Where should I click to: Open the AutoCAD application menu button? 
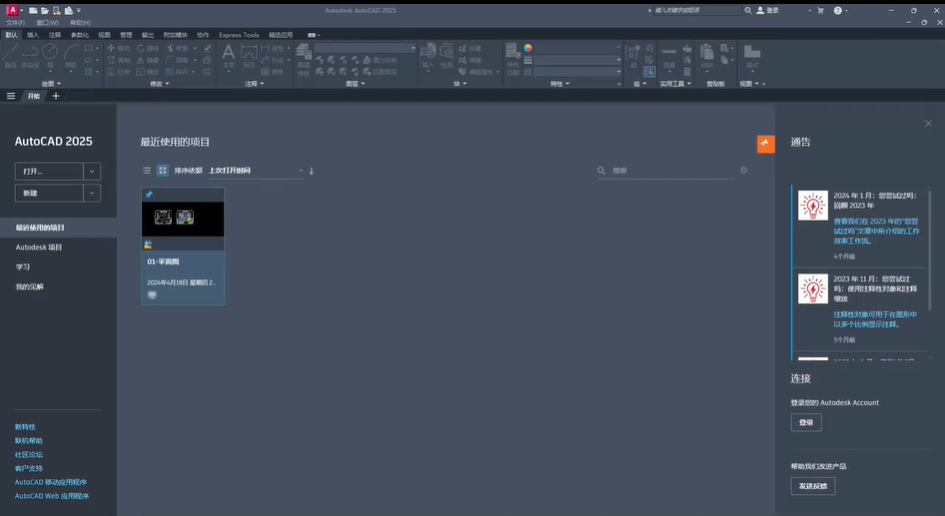[11, 10]
